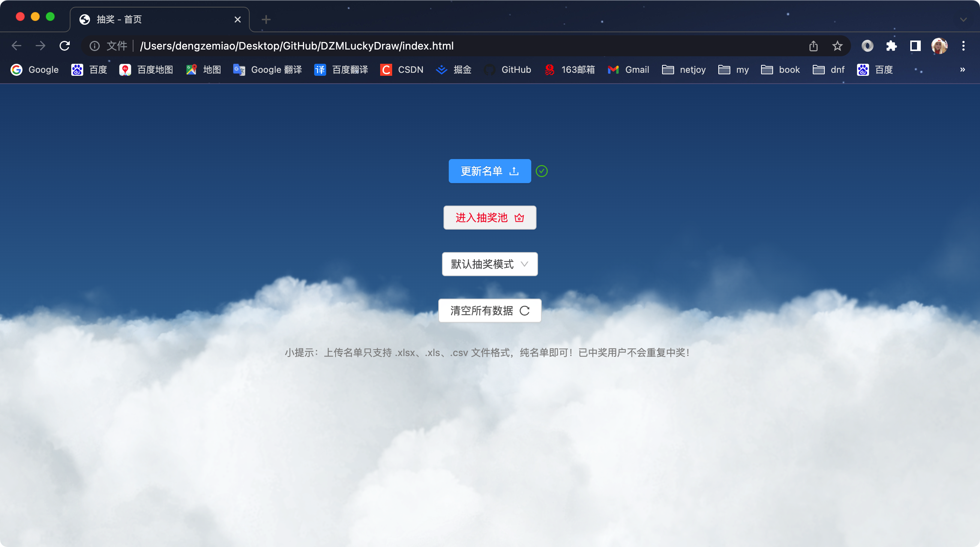This screenshot has width=980, height=547.
Task: Open a new tab with plus button
Action: pyautogui.click(x=266, y=20)
